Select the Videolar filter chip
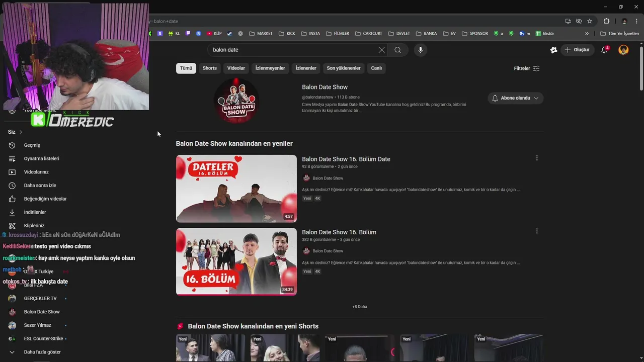Image resolution: width=644 pixels, height=362 pixels. 236,68
